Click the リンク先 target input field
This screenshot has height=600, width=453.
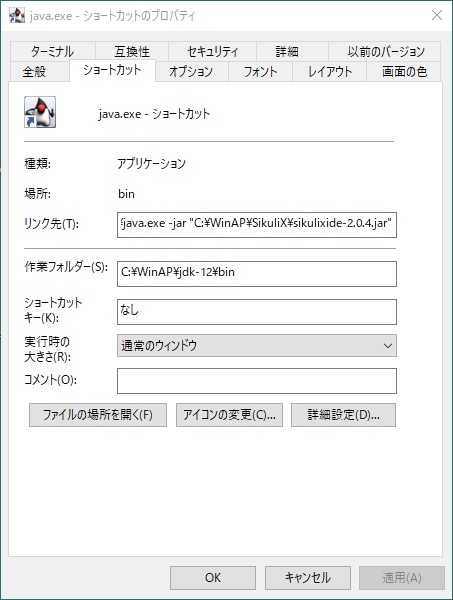click(257, 225)
